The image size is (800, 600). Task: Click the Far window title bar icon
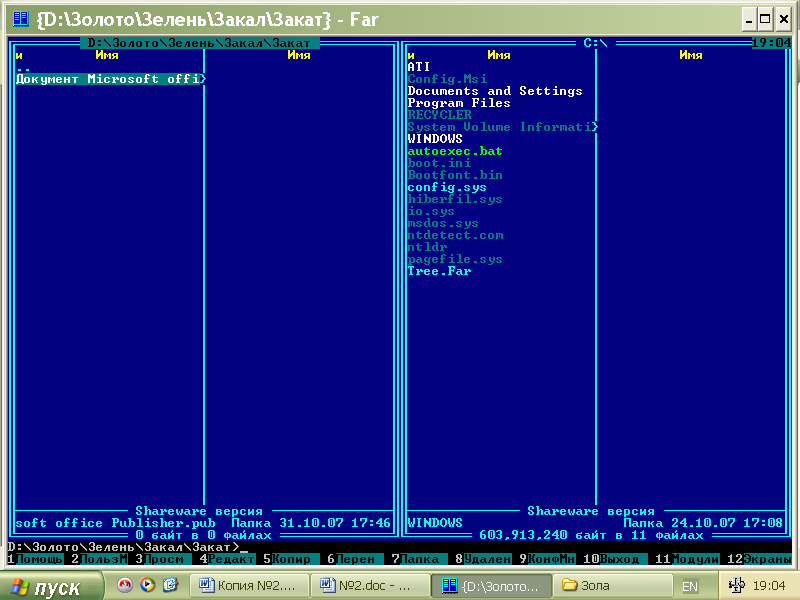pos(21,19)
